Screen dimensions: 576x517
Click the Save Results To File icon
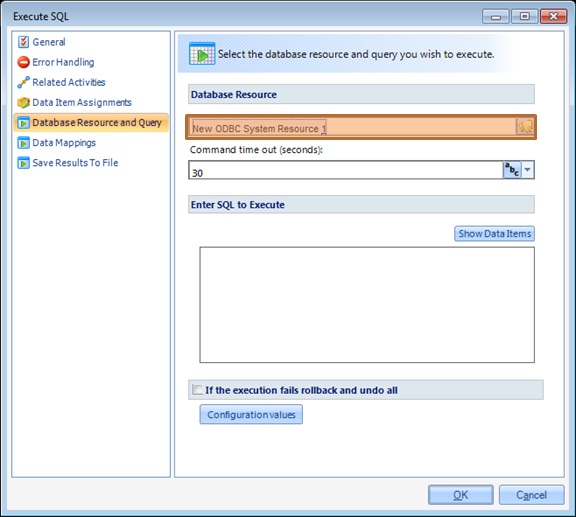[23, 163]
